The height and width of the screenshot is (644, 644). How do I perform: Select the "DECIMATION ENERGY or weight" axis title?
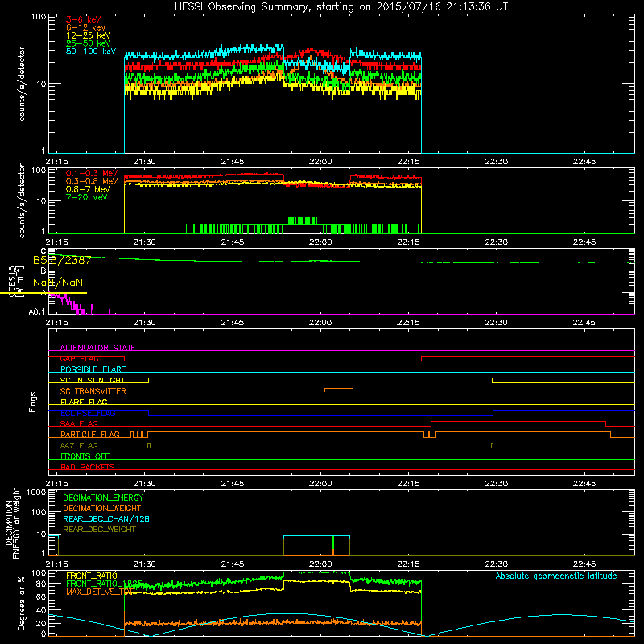point(12,522)
